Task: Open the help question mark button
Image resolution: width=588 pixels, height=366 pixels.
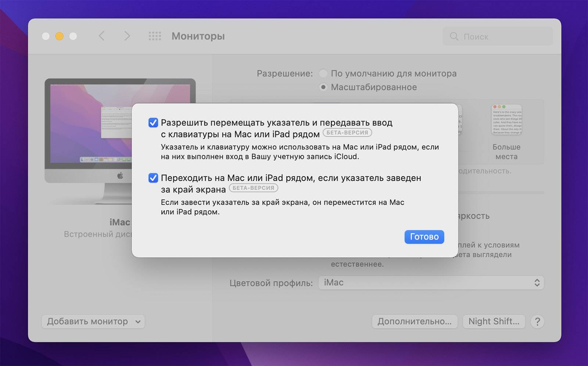Action: (537, 322)
